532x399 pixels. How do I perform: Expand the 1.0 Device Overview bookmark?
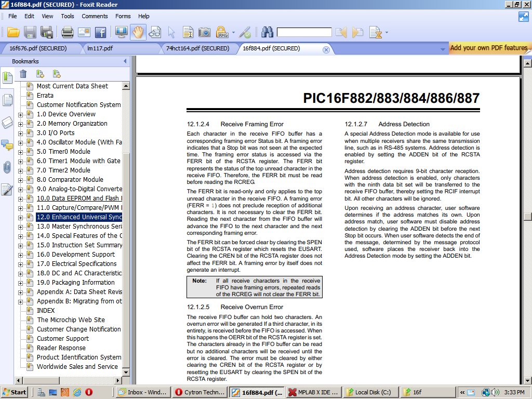pos(21,115)
